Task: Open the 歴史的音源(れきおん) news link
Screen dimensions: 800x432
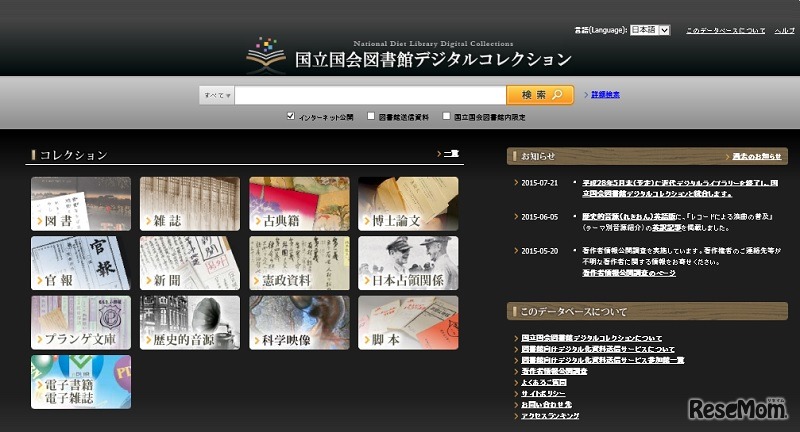Action: click(x=629, y=217)
